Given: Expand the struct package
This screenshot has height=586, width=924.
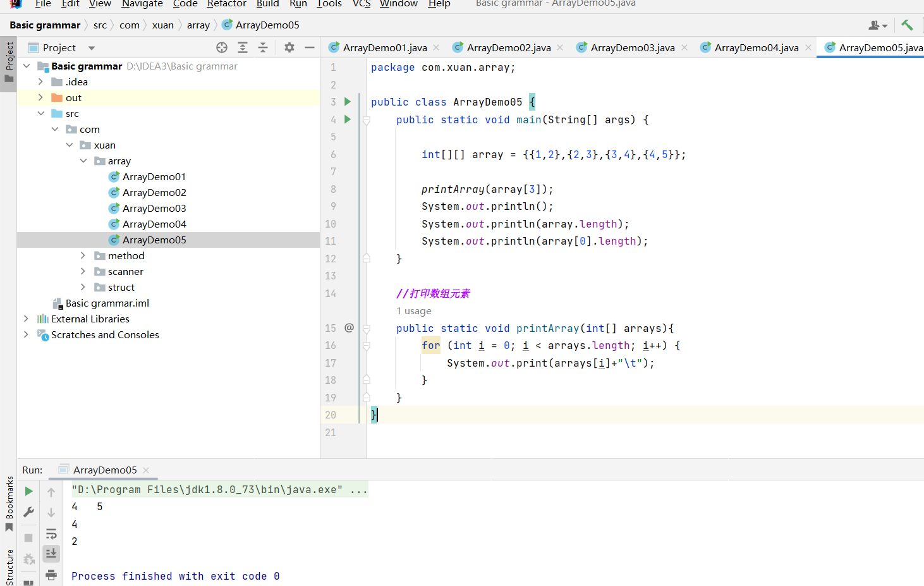Looking at the screenshot, I should pos(83,287).
